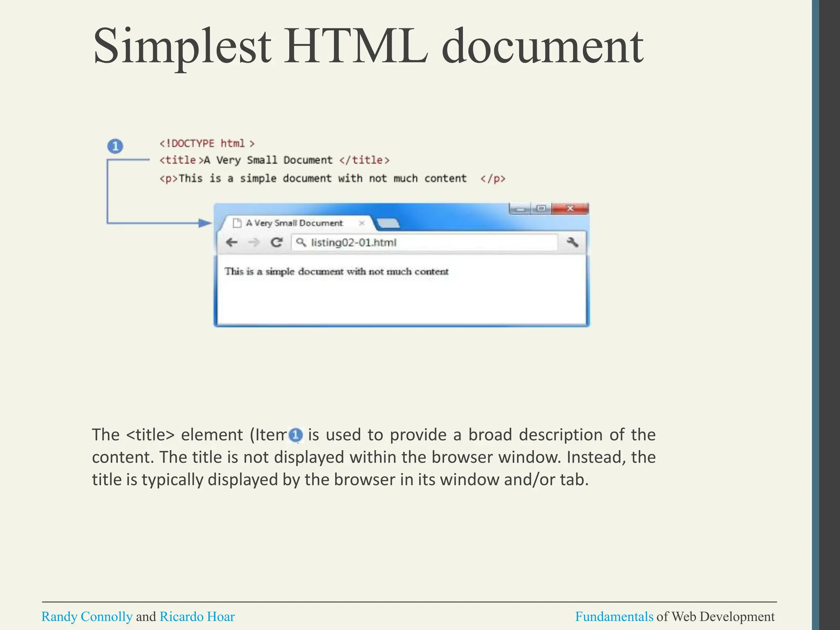
Task: Open the wrench settings menu
Action: pyautogui.click(x=573, y=242)
